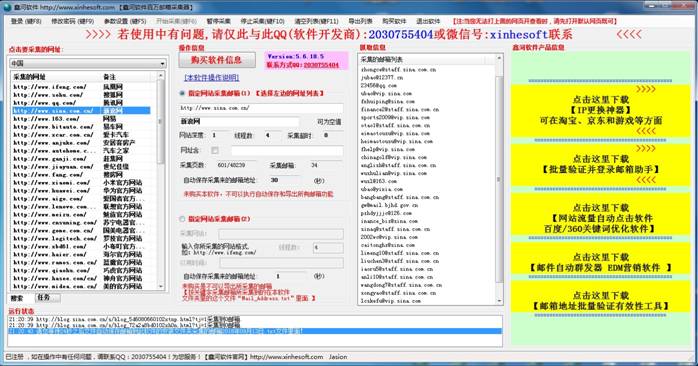The image size is (698, 366).
Task: Open the 中国 country dropdown
Action: coord(88,63)
